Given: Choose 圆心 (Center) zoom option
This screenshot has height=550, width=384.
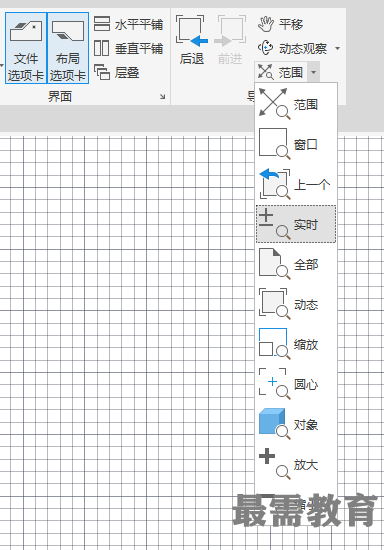Looking at the screenshot, I should point(296,384).
